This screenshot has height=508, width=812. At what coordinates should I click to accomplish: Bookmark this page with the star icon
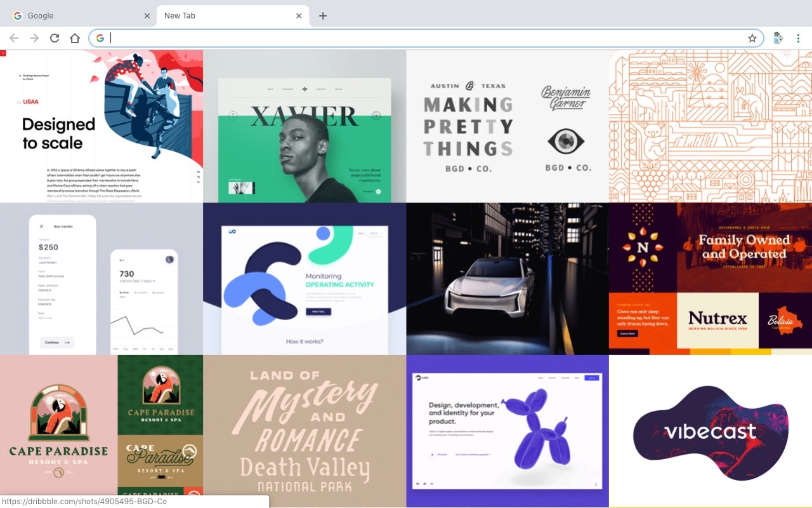pyautogui.click(x=752, y=38)
